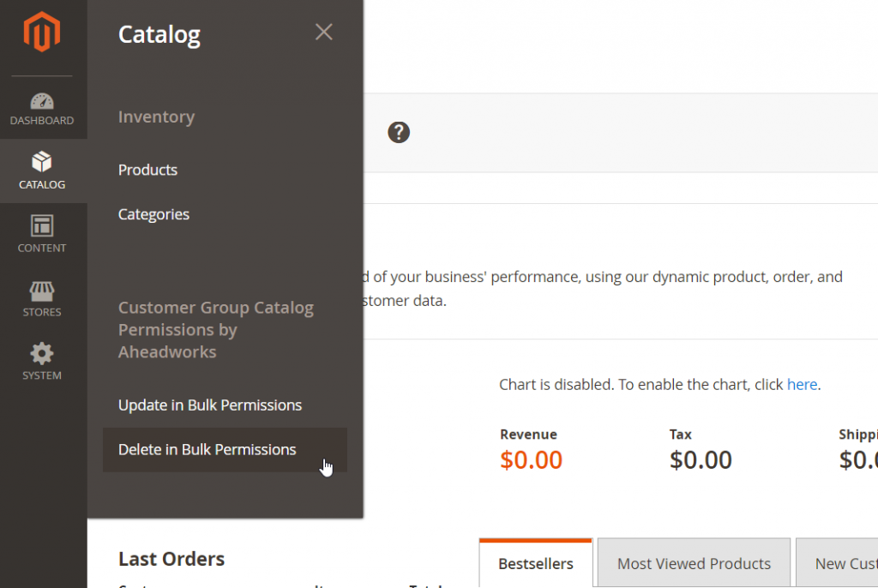Screen dimensions: 878x588
Task: Click the Last Orders heading
Action: click(x=171, y=558)
